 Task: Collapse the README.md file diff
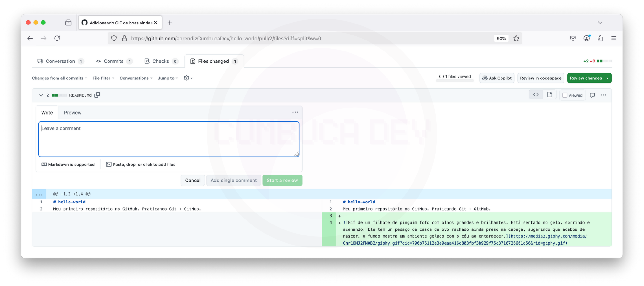coord(41,95)
